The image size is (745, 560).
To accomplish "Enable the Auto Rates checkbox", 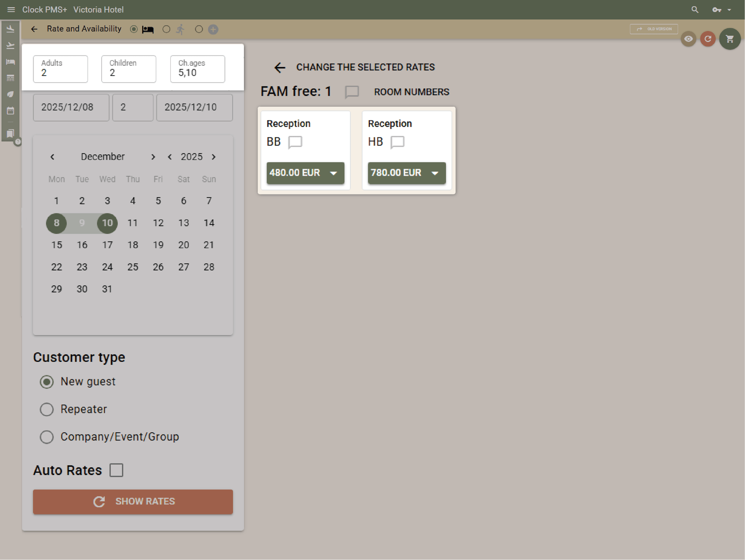I will [116, 470].
